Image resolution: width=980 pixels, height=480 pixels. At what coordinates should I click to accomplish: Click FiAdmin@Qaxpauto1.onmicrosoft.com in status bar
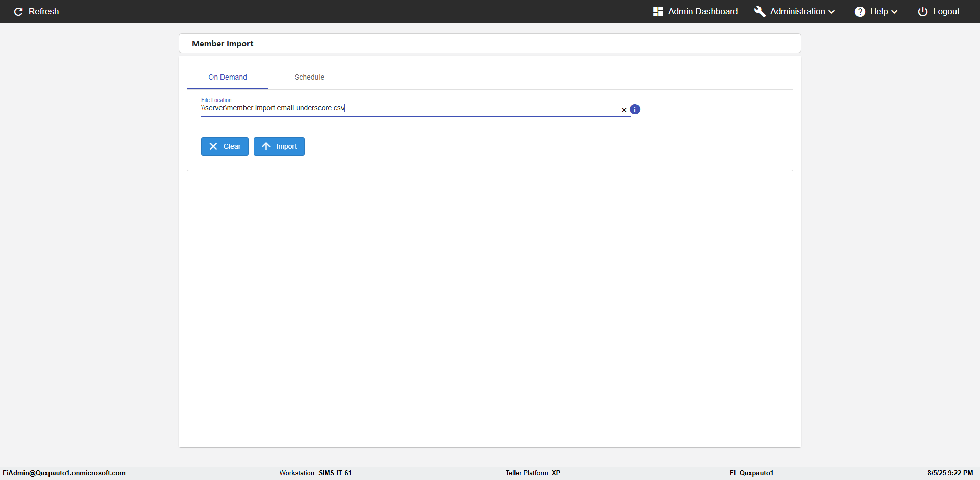(64, 473)
